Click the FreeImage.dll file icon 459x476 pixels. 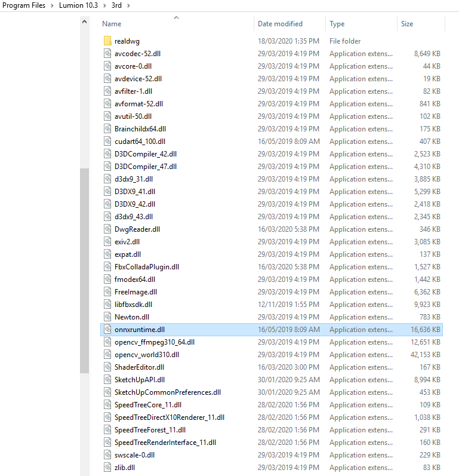point(107,292)
